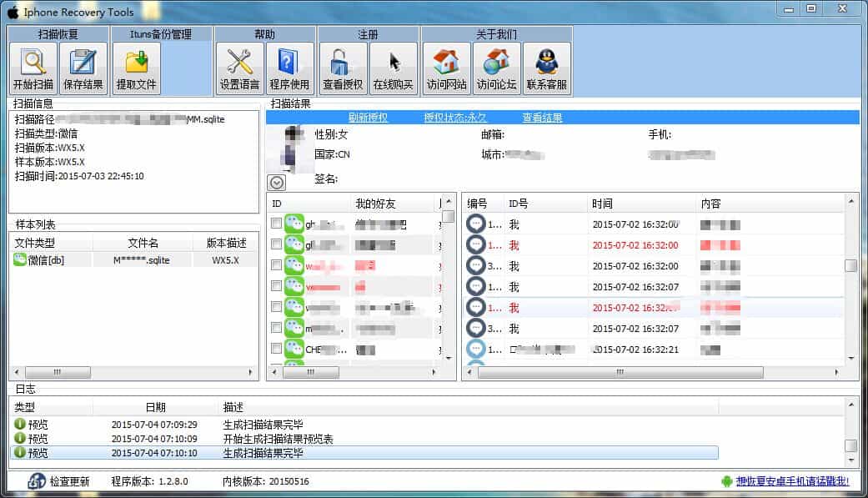Select the M*****.sqlite file name cell
868x498 pixels.
coord(143,259)
